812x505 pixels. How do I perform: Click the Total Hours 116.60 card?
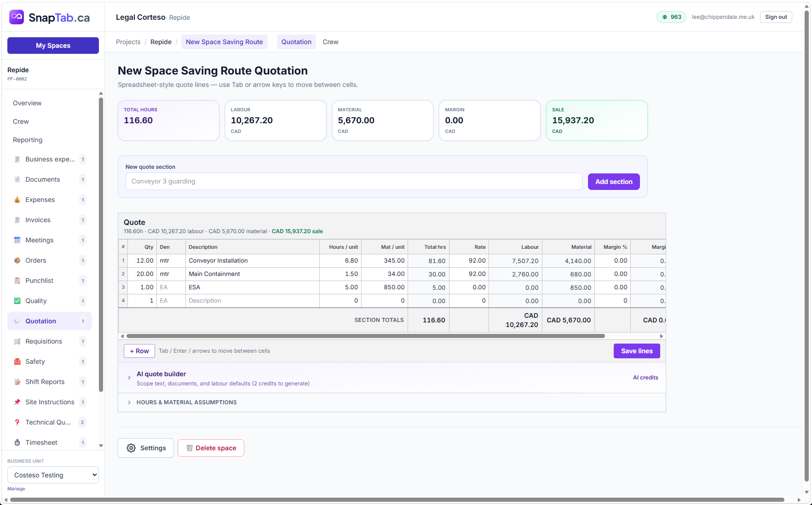168,121
